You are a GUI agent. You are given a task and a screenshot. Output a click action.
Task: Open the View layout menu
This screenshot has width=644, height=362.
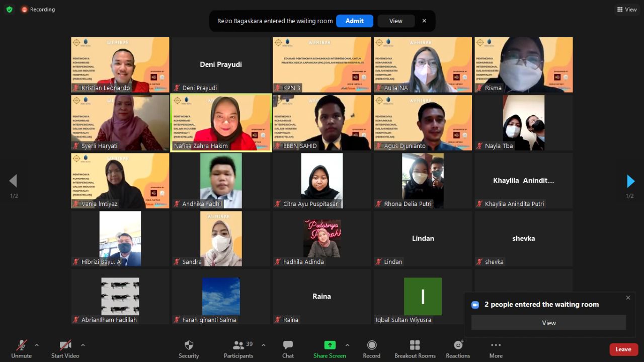click(626, 9)
